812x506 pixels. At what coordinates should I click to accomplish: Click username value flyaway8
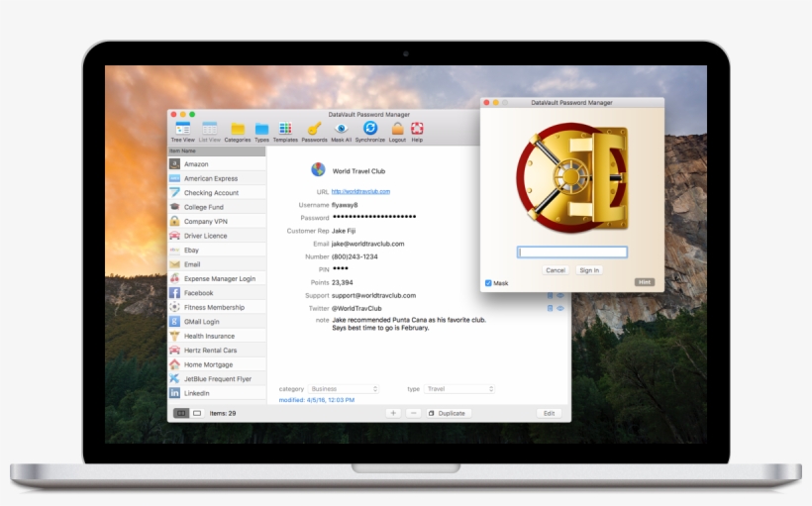click(x=345, y=205)
